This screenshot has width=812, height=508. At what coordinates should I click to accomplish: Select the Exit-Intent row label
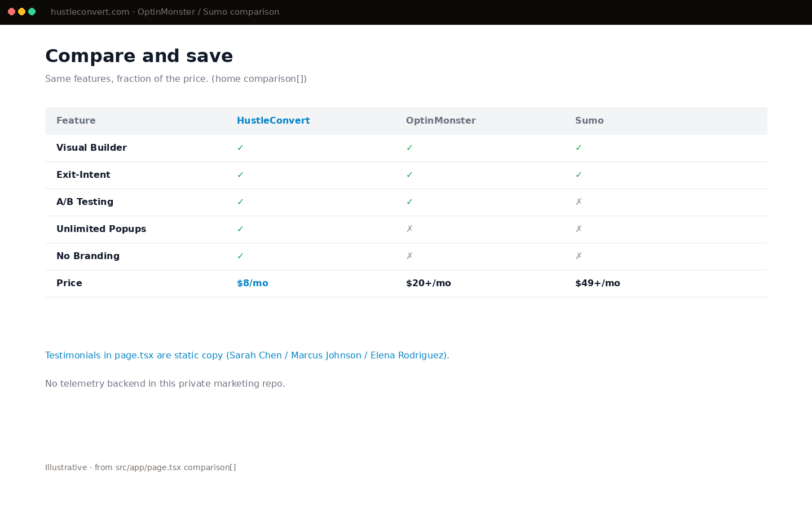(x=83, y=175)
